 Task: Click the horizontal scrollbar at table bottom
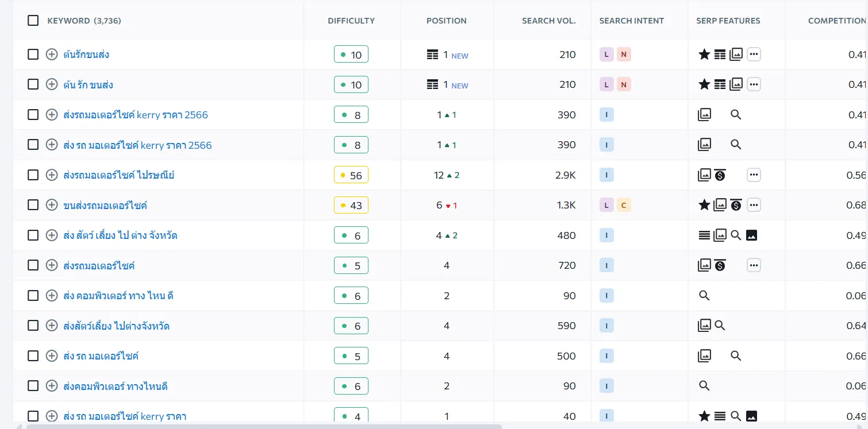point(264,426)
